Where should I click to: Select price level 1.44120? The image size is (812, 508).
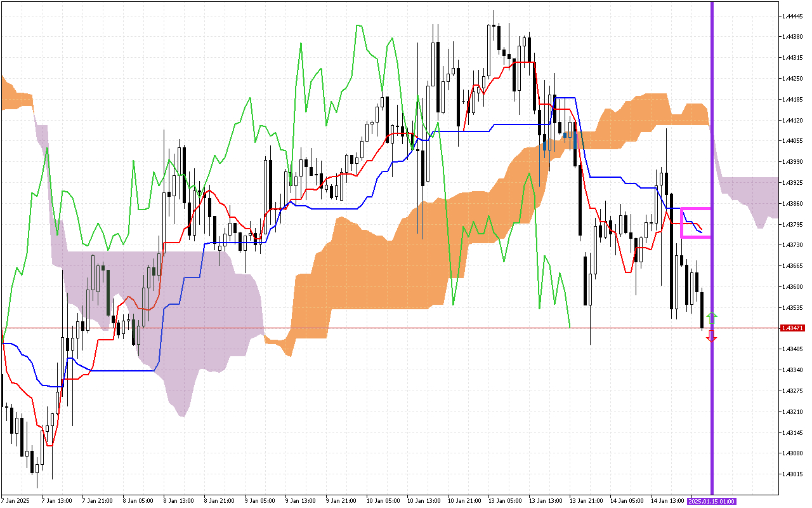[793, 120]
